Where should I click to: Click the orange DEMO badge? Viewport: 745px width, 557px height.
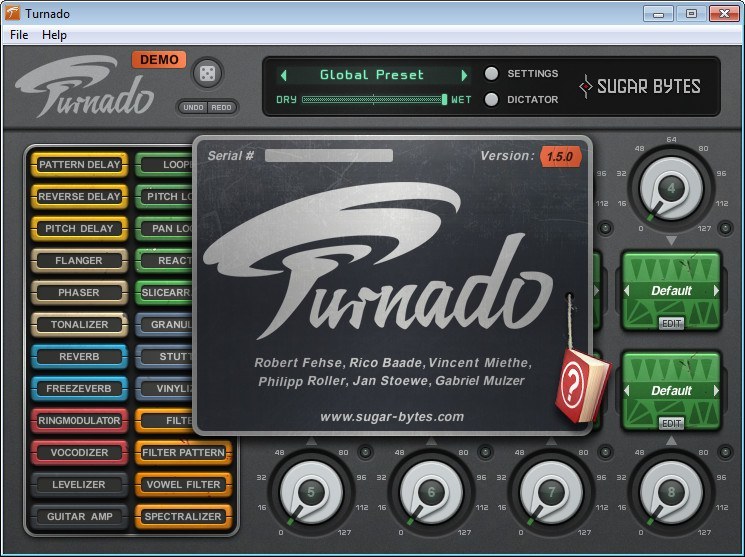(x=159, y=59)
